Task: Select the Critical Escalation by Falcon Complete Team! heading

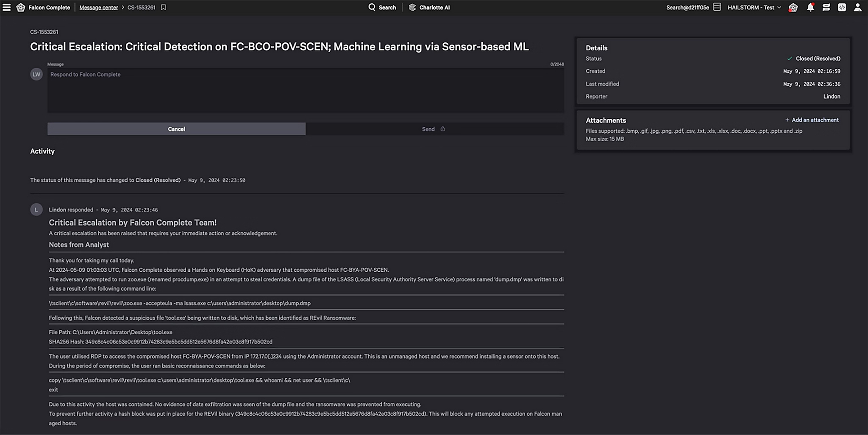Action: [x=133, y=223]
